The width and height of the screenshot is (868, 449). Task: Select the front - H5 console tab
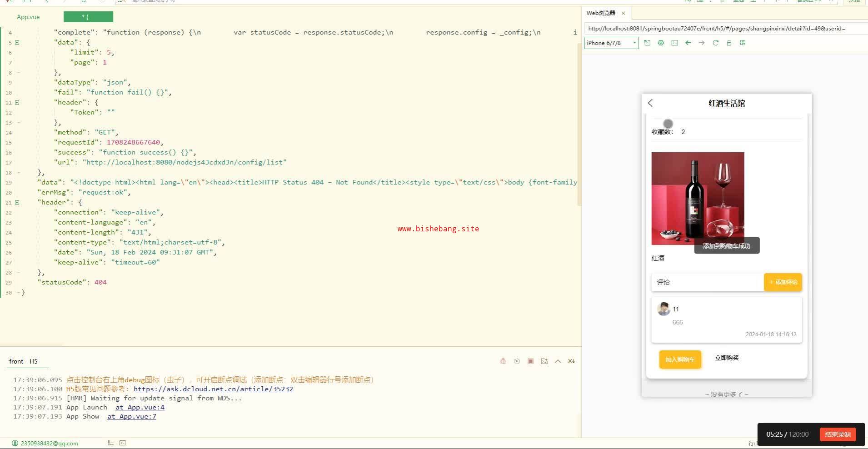coord(24,361)
